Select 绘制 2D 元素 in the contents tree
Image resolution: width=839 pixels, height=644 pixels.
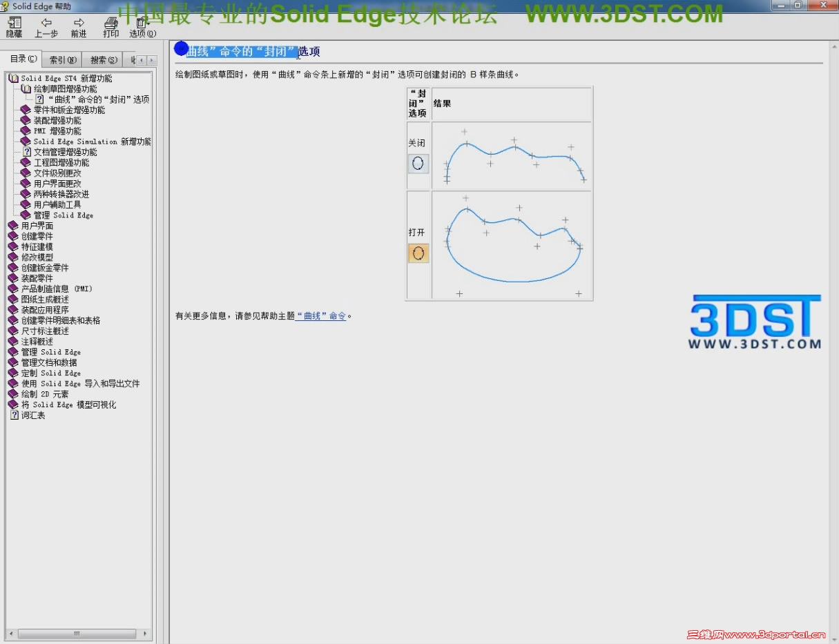click(45, 394)
